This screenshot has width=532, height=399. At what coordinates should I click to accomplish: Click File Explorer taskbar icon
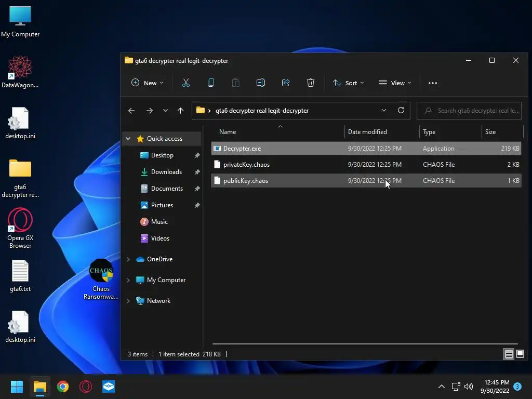coord(39,387)
